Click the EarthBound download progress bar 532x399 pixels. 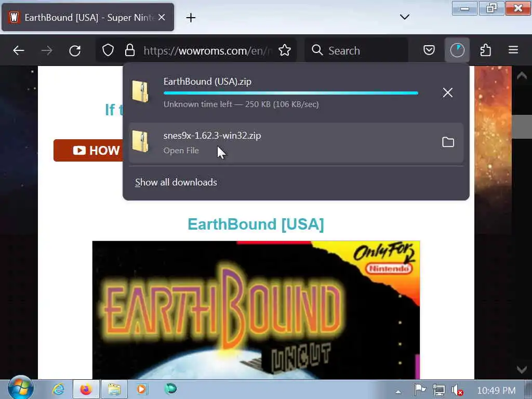point(291,93)
